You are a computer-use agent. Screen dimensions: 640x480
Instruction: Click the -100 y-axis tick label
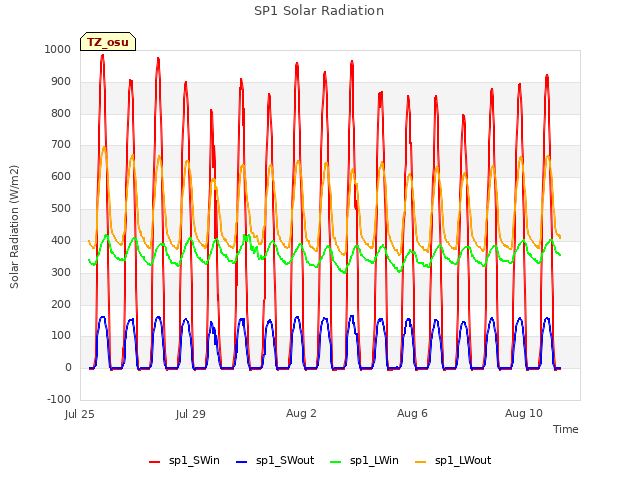click(x=59, y=399)
